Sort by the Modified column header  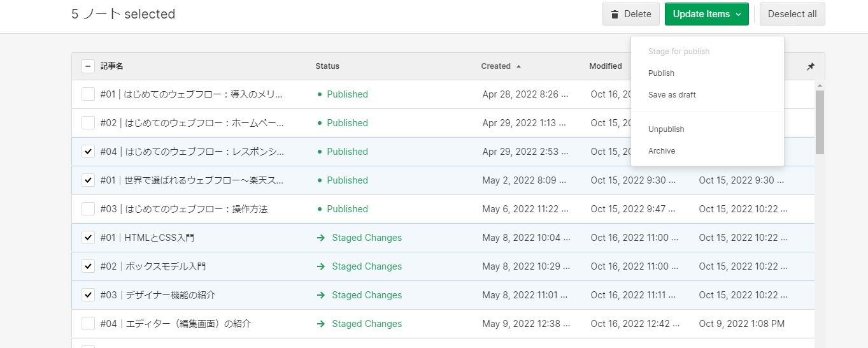click(x=606, y=66)
